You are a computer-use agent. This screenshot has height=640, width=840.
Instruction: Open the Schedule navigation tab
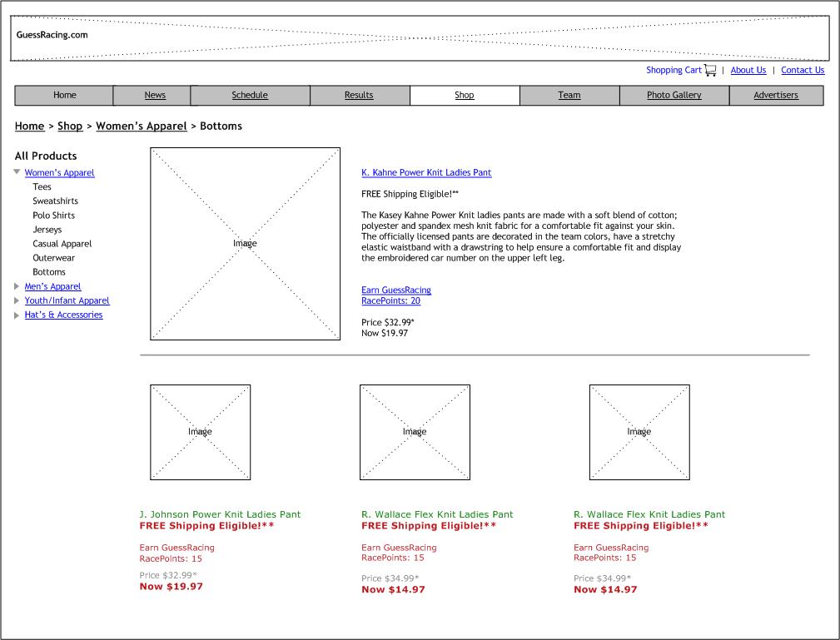click(250, 96)
